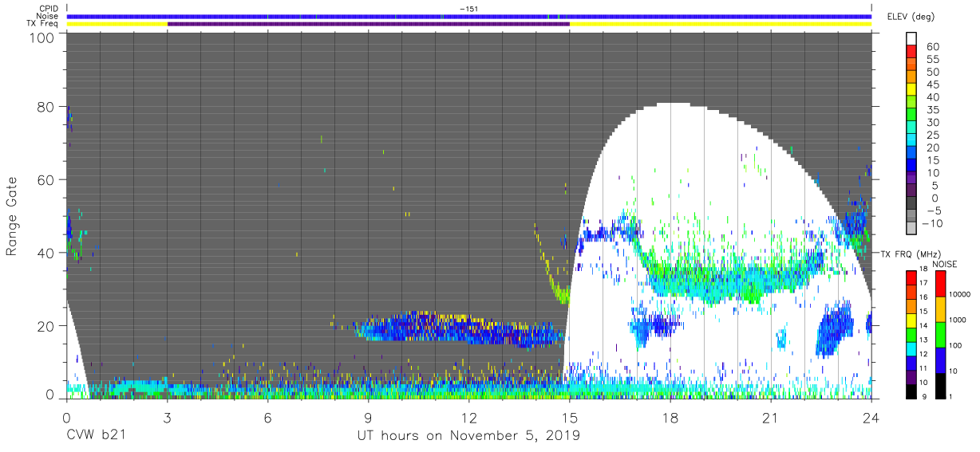
Task: Click the 100 label on Range Gate axis
Action: (x=43, y=37)
